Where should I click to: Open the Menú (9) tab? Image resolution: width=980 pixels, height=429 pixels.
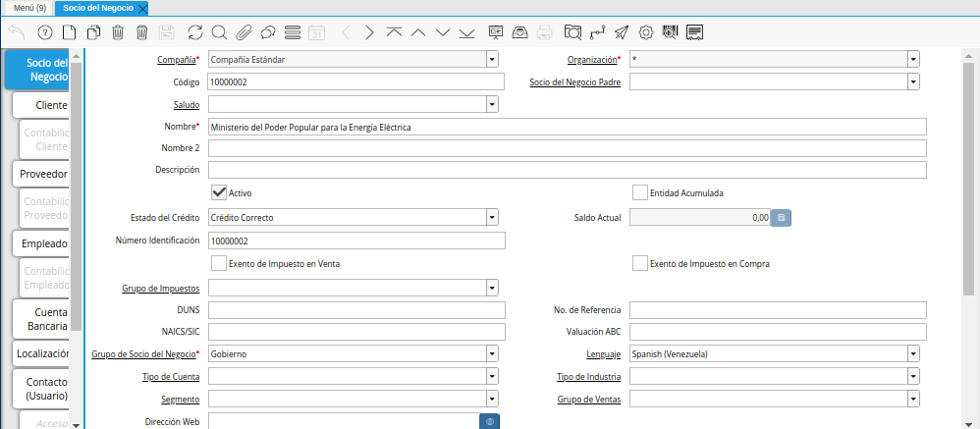tap(29, 8)
